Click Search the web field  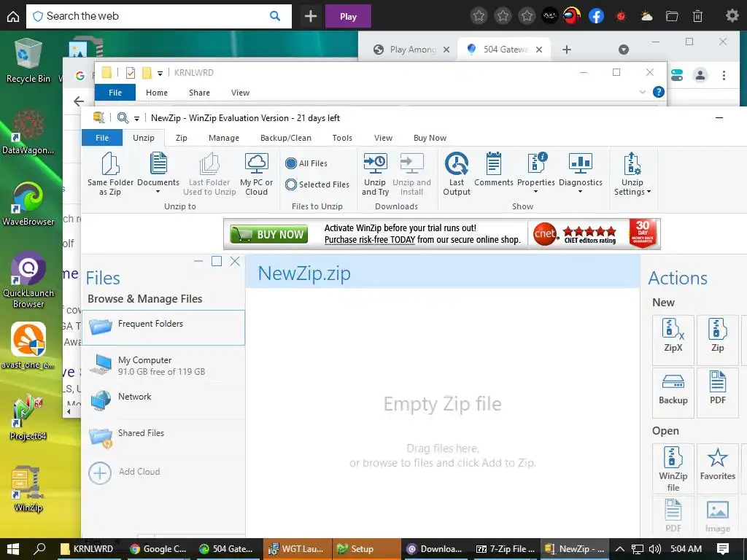[158, 16]
